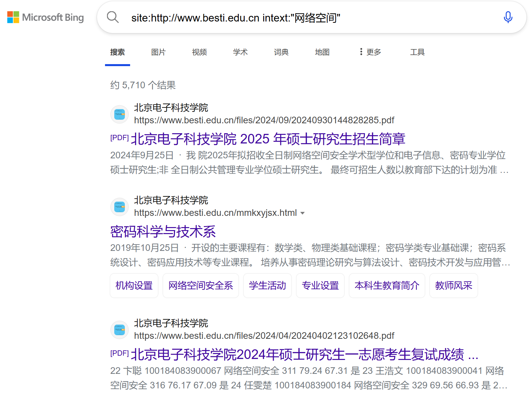
Task: Open the 词典 tab
Action: point(281,52)
